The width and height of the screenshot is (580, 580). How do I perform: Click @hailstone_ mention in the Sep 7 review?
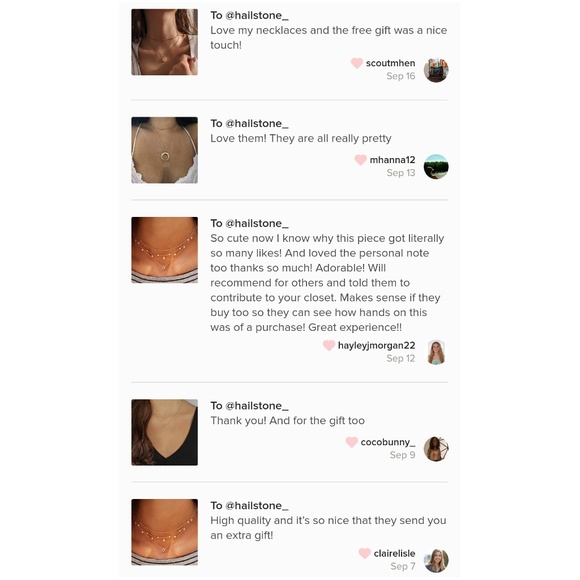click(257, 506)
